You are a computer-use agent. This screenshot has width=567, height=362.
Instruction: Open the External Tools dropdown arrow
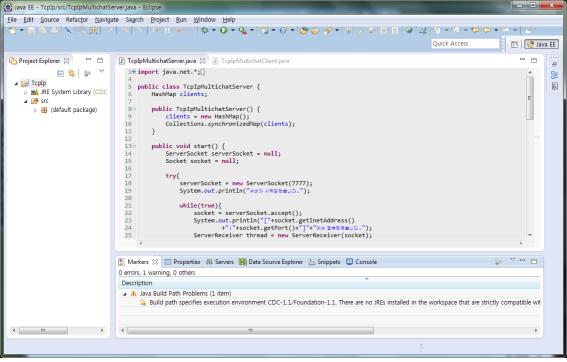pyautogui.click(x=252, y=31)
